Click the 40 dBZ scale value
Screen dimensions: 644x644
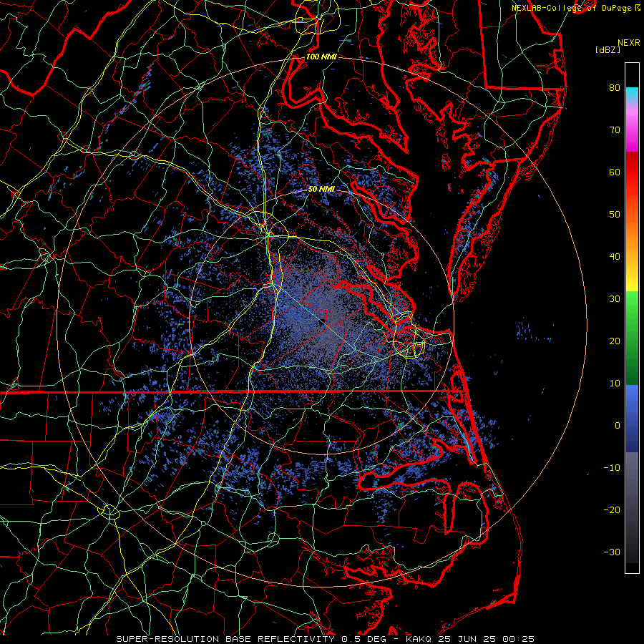(615, 257)
